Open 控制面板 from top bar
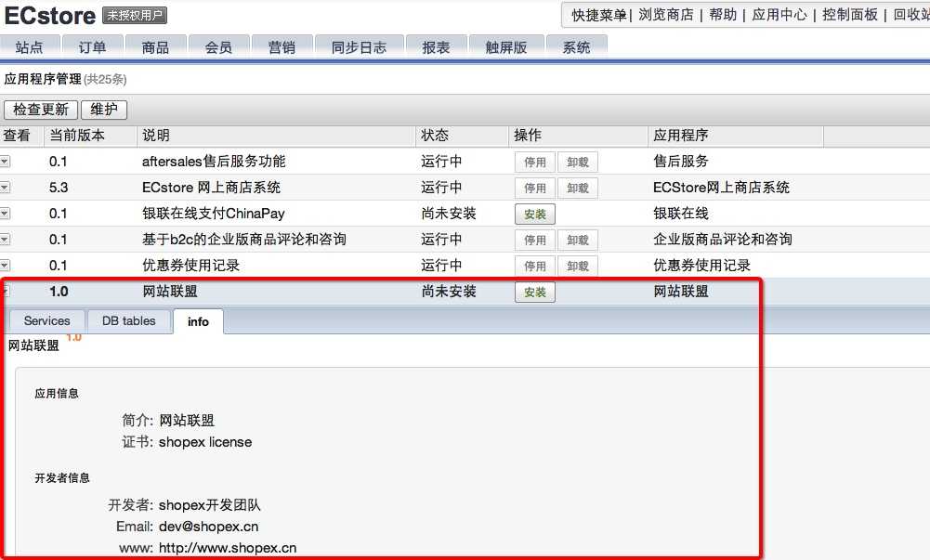930x560 pixels. tap(850, 15)
